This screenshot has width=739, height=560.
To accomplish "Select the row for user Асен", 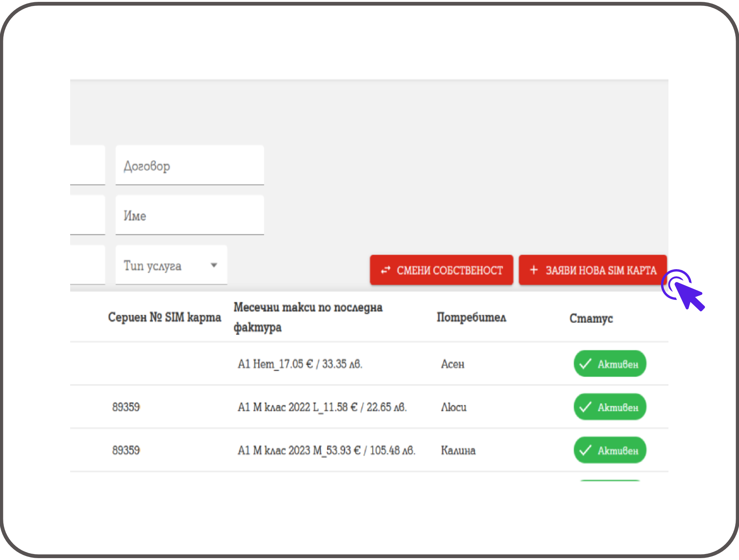I will click(x=452, y=364).
